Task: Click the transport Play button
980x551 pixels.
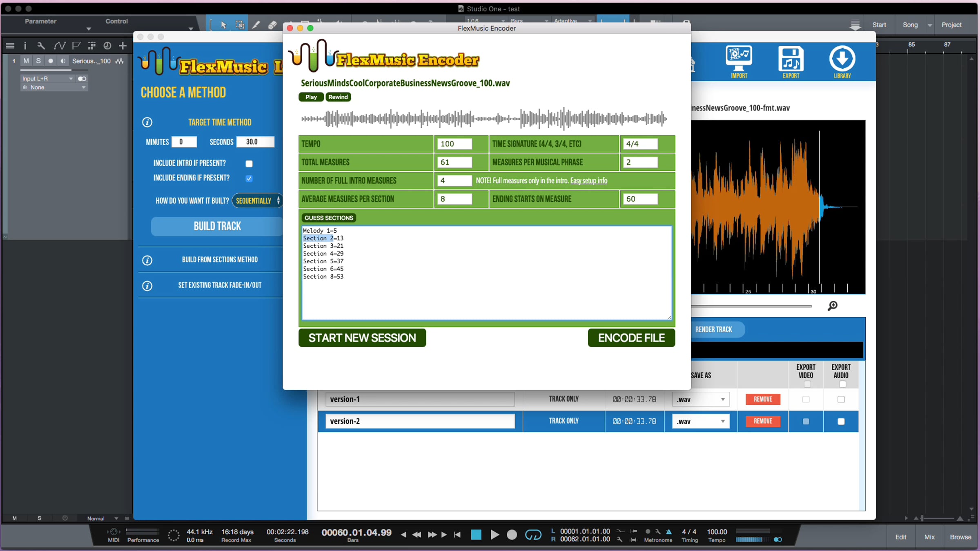Action: click(x=494, y=535)
